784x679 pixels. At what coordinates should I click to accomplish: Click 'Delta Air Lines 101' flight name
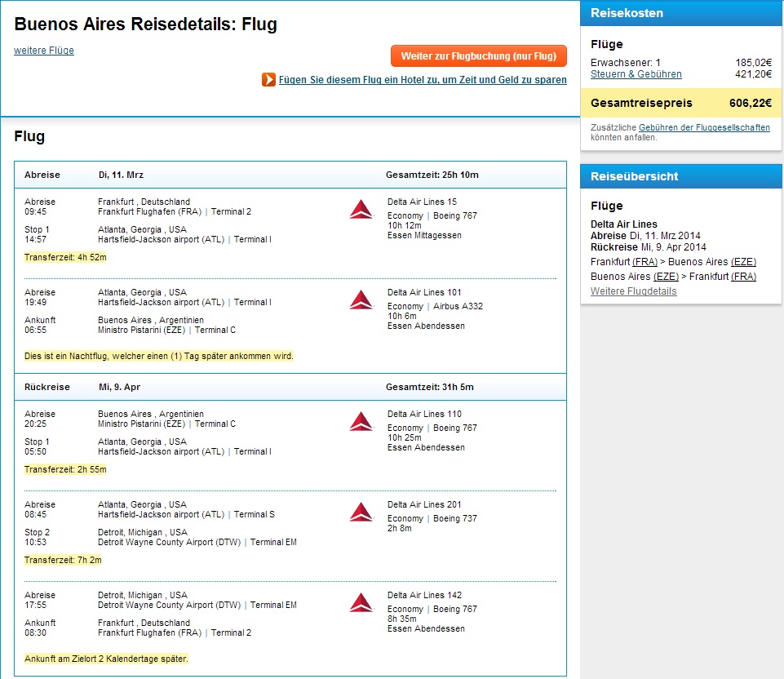coord(424,292)
